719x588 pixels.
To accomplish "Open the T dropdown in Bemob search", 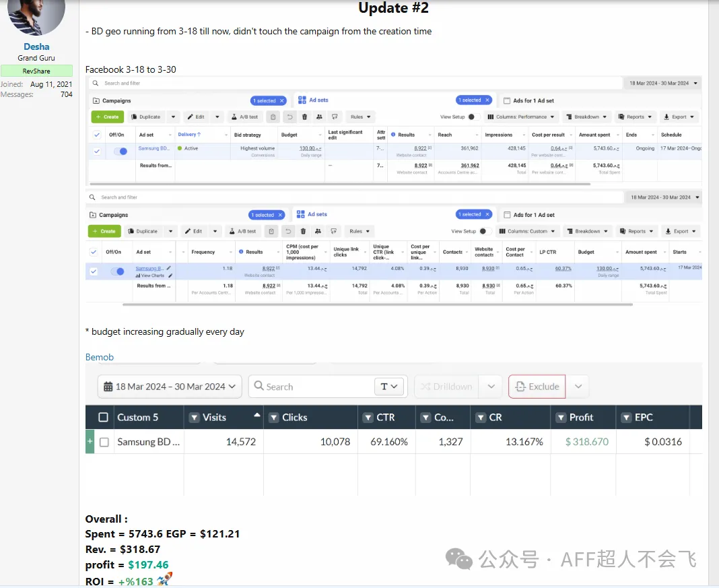I will (x=389, y=387).
